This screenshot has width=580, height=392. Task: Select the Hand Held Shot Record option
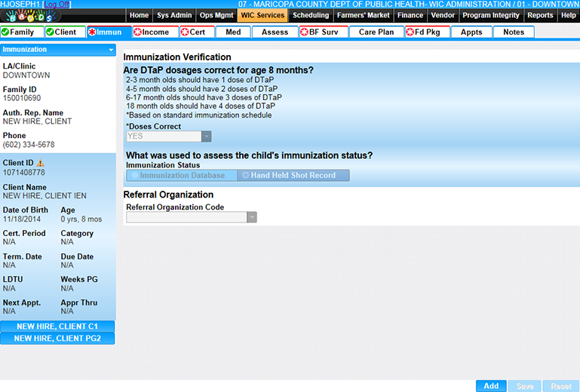(x=246, y=176)
